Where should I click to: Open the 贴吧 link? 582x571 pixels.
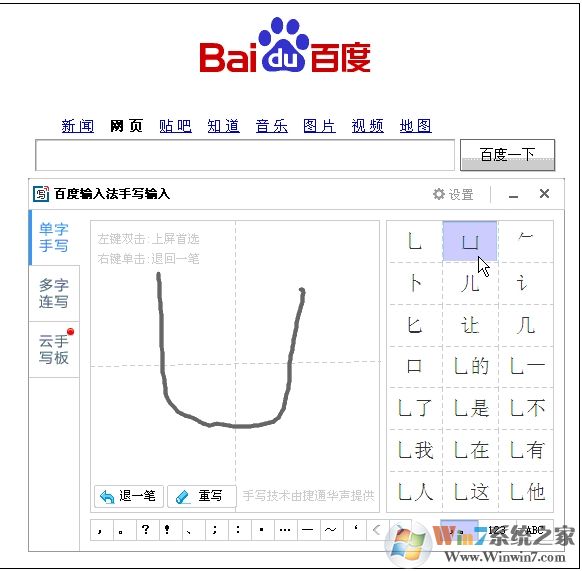175,126
